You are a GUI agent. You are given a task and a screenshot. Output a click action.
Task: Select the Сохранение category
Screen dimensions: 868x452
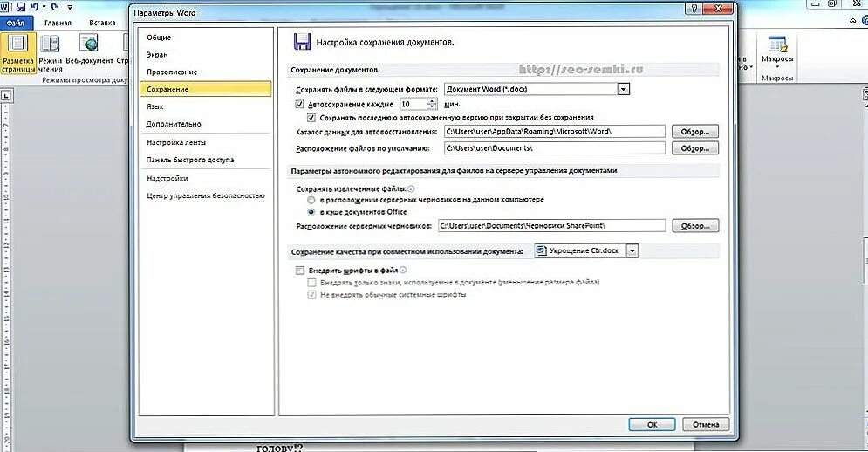pyautogui.click(x=205, y=89)
